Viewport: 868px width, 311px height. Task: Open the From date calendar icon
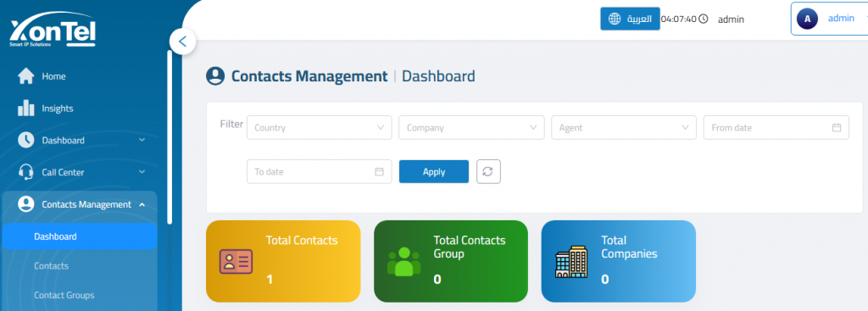(x=837, y=127)
